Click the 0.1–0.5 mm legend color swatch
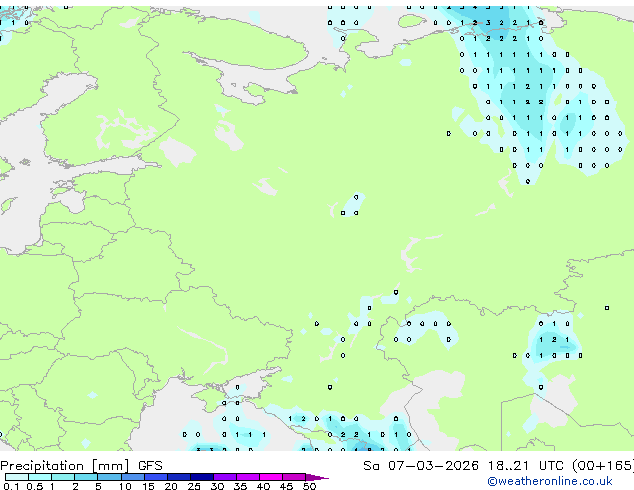Viewport: 634px width, 490px height. coord(17,477)
